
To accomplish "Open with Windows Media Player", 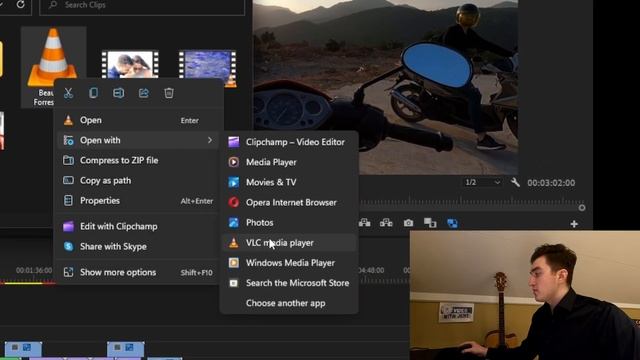I will (289, 263).
